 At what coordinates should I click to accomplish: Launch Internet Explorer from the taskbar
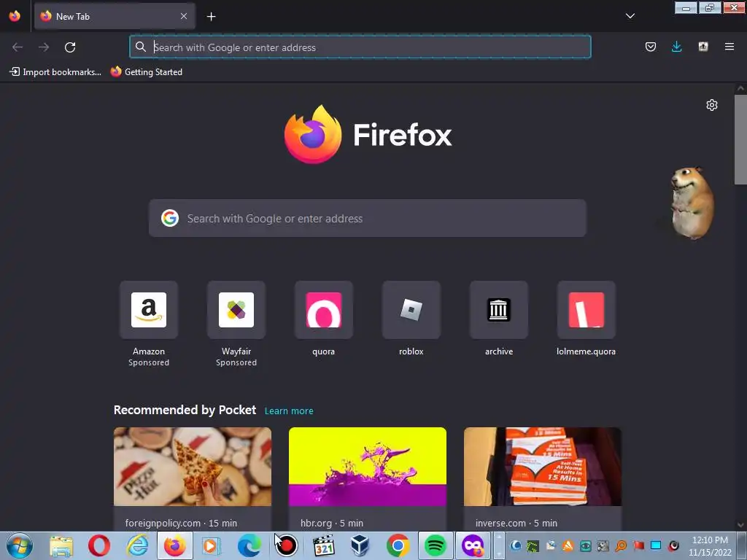[137, 545]
